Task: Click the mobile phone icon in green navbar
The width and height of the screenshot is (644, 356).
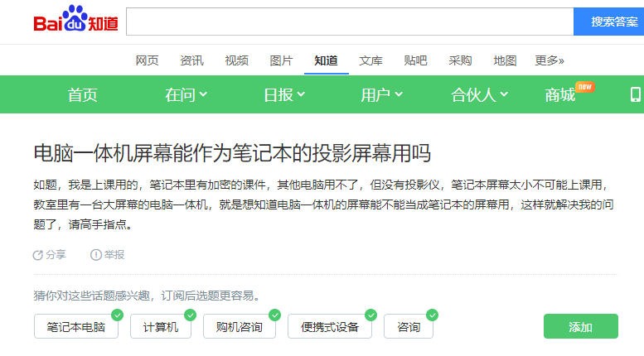Action: [x=636, y=94]
